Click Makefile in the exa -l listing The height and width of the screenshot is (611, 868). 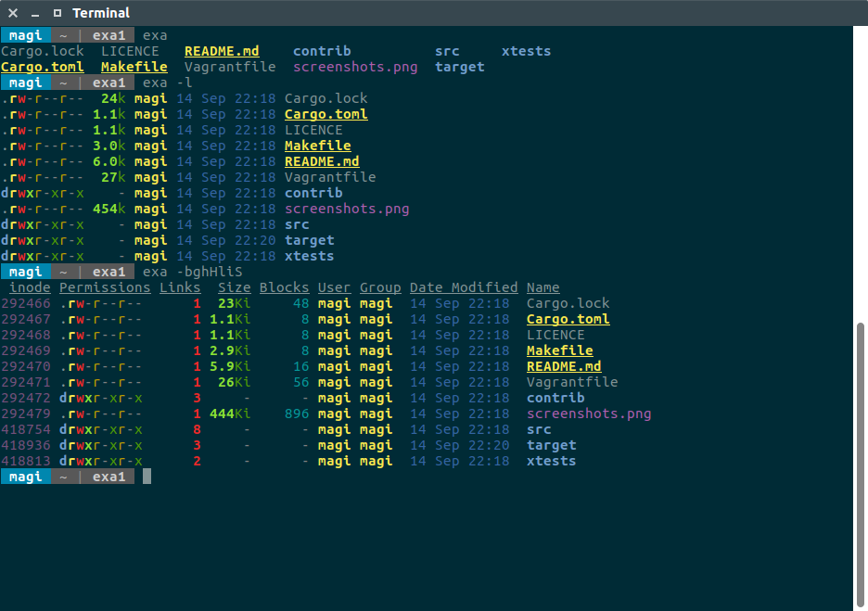(318, 146)
